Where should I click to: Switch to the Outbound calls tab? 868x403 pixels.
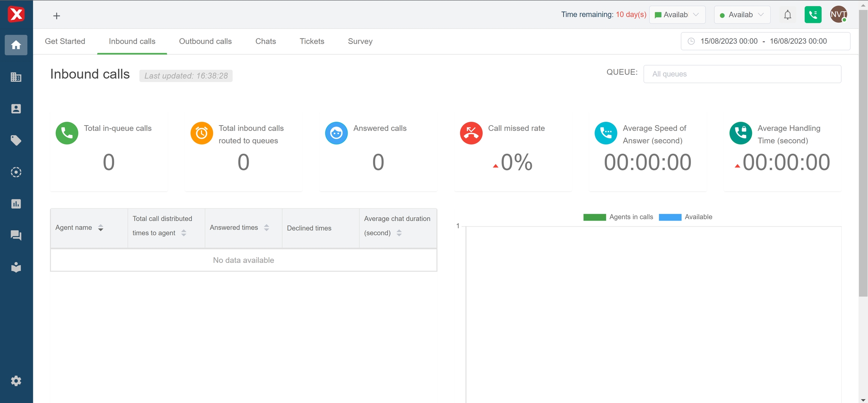tap(205, 41)
